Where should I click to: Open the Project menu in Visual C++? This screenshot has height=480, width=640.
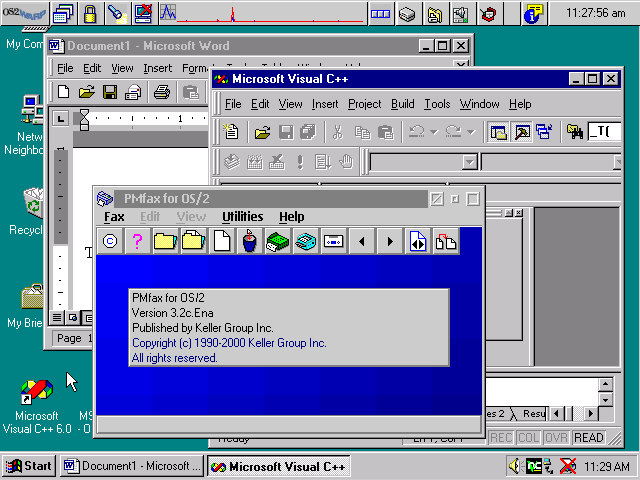point(364,104)
